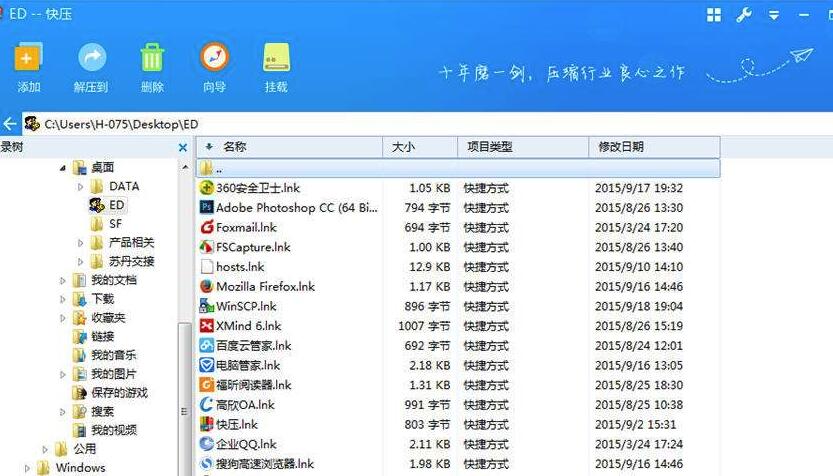This screenshot has height=476, width=833.
Task: Select the 电脑管家.lnk icon
Action: click(206, 365)
